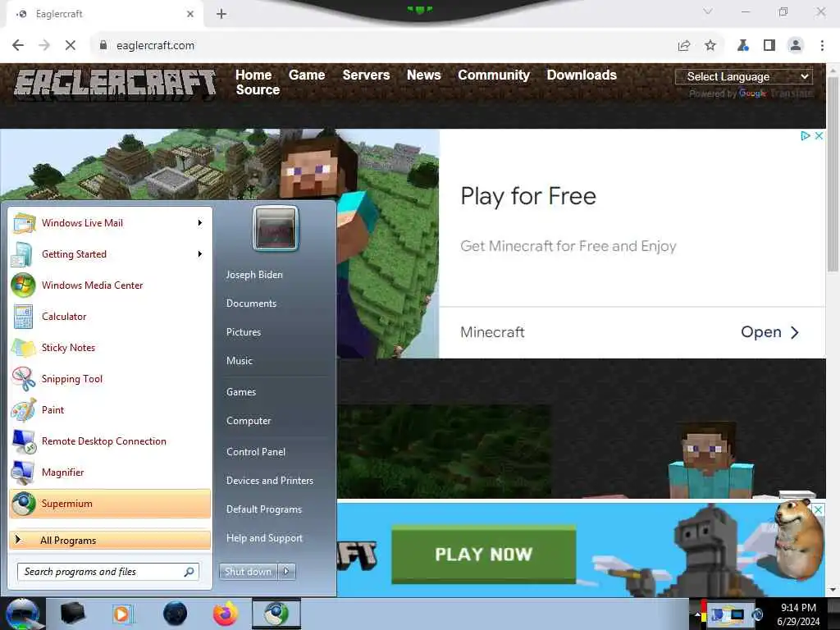Click the user account picture
Viewport: 840px width, 630px height.
click(x=276, y=228)
